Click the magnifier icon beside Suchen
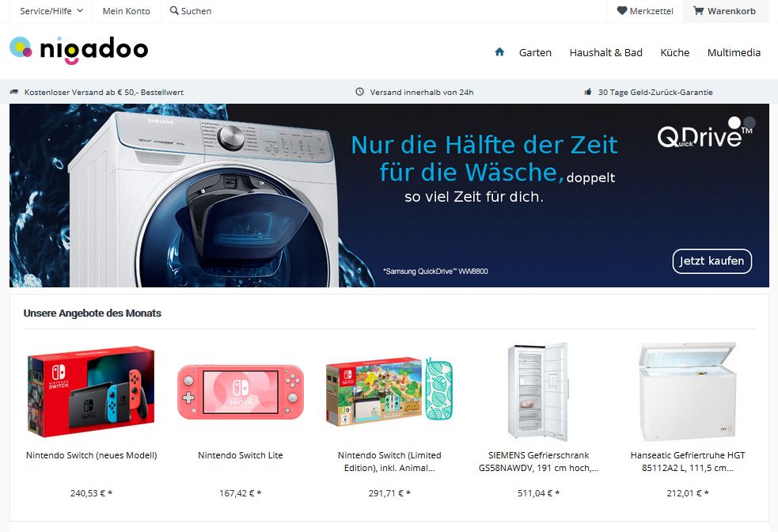Viewport: 778px width, 532px height. pos(174,10)
